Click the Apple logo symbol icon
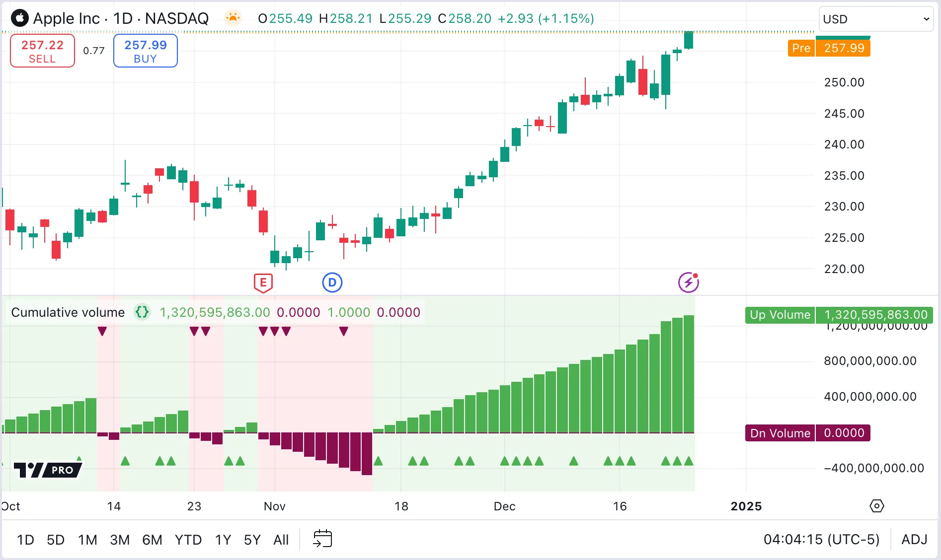 20,18
